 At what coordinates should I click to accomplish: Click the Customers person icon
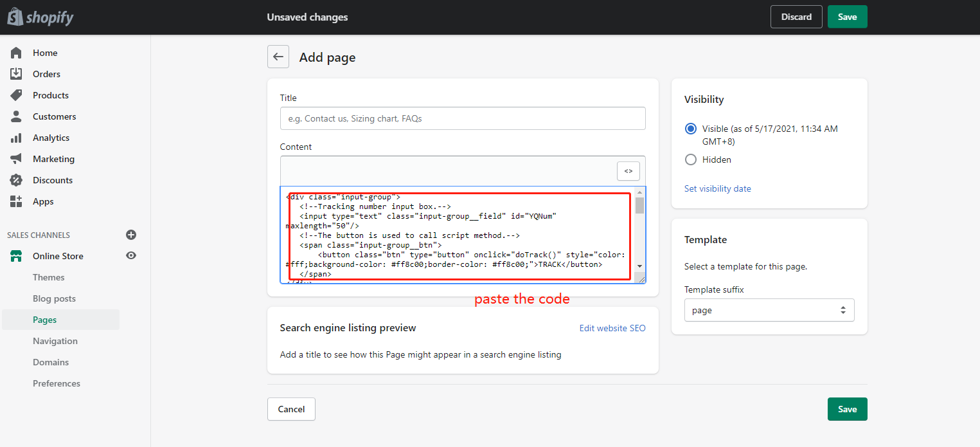click(16, 116)
